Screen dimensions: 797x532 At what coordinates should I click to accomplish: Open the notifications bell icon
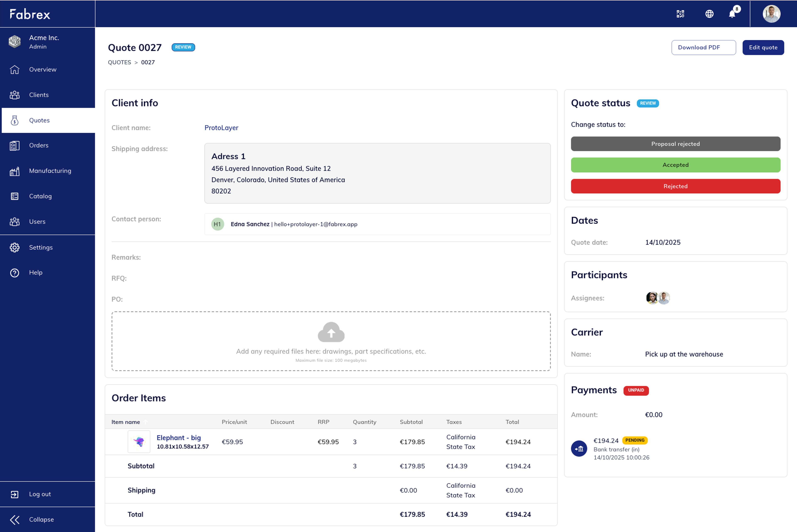pyautogui.click(x=732, y=14)
